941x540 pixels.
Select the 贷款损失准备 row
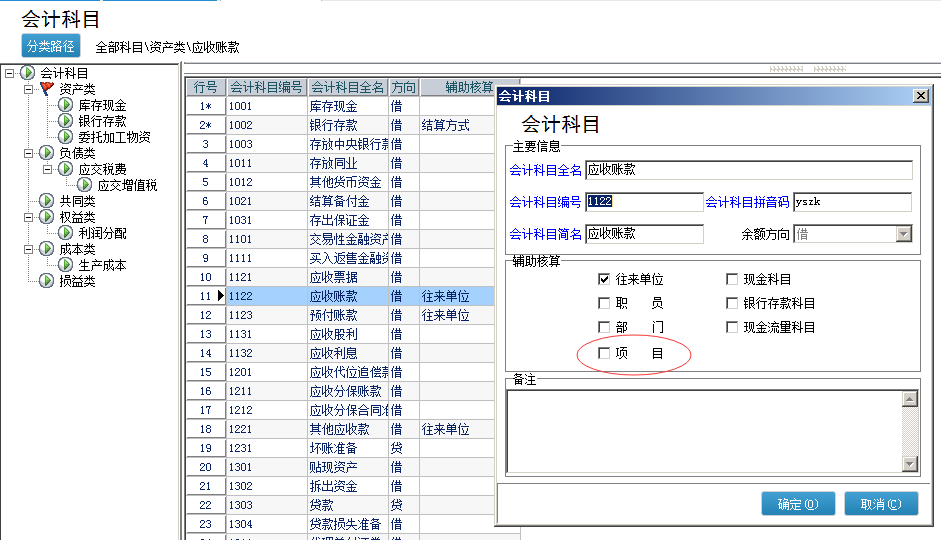point(340,524)
